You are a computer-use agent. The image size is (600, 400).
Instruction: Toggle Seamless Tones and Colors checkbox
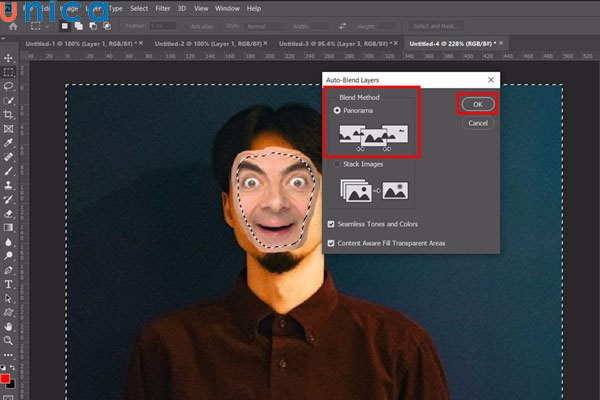[332, 224]
